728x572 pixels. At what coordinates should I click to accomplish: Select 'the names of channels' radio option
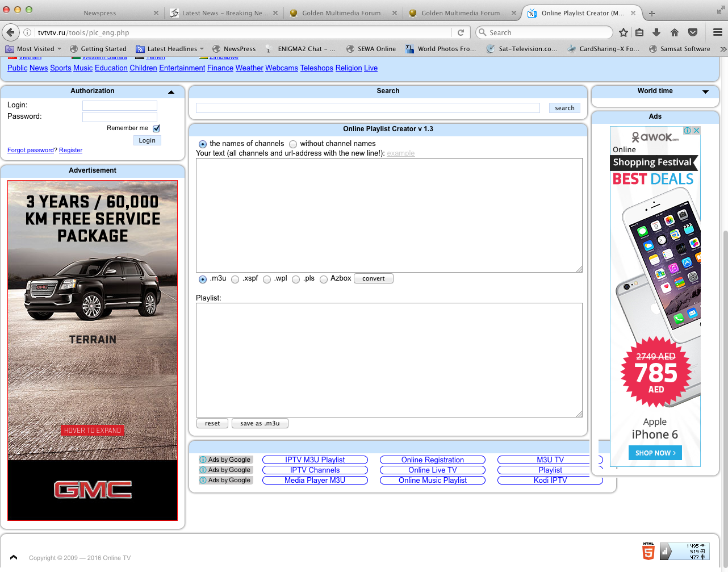click(x=203, y=144)
